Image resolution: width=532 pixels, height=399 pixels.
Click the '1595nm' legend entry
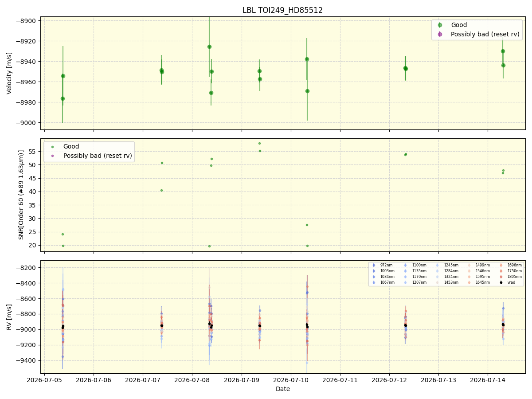click(483, 277)
